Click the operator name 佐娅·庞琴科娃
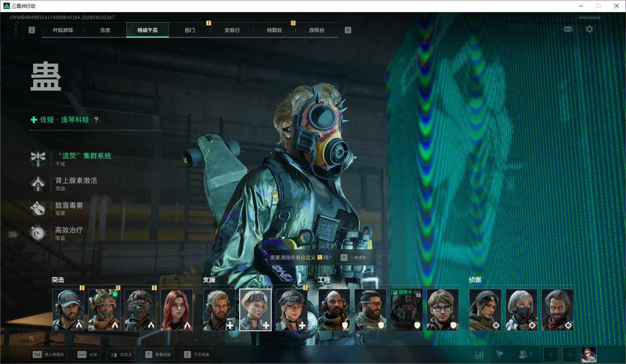The width and height of the screenshot is (626, 364). point(64,120)
